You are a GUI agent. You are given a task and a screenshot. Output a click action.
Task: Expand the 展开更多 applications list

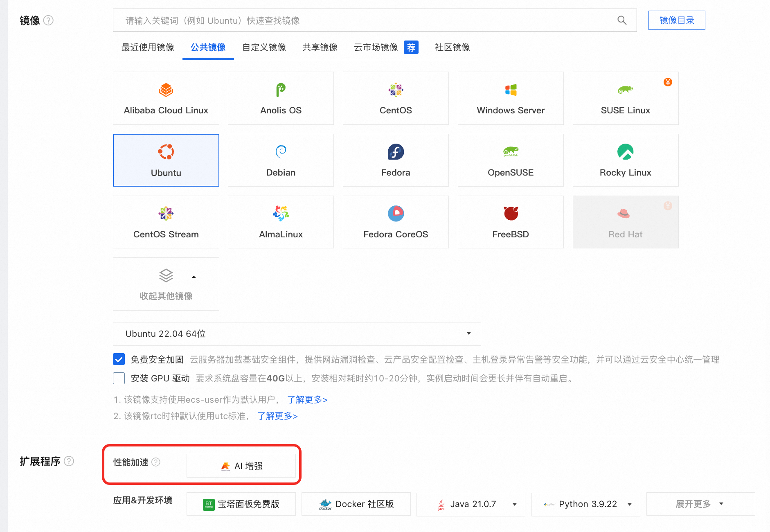[700, 504]
